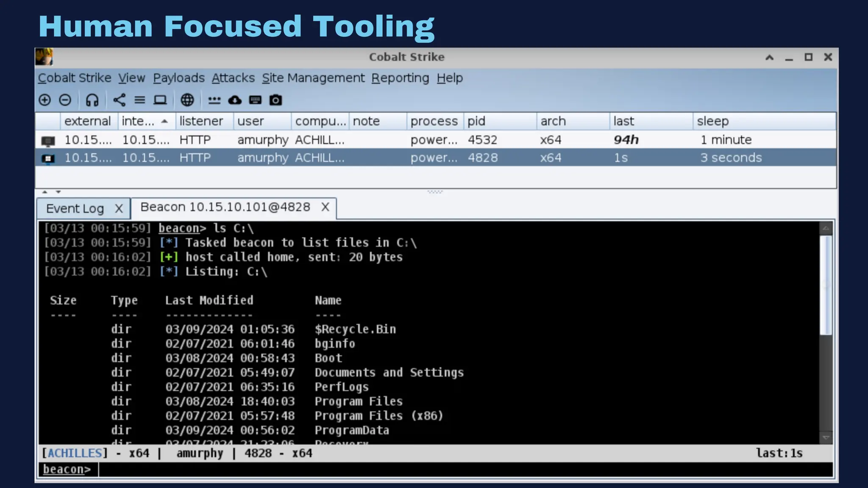
Task: Open listeners via the headphones icon
Action: 92,100
